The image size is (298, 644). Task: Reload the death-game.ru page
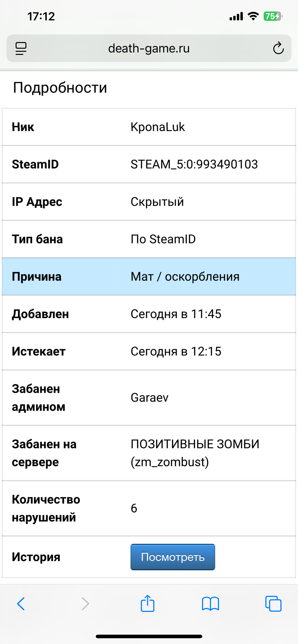pyautogui.click(x=278, y=48)
